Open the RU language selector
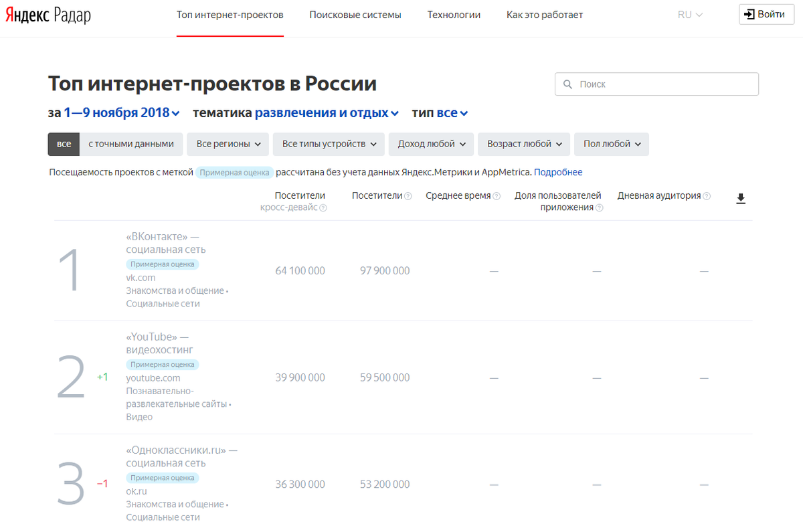 [690, 15]
